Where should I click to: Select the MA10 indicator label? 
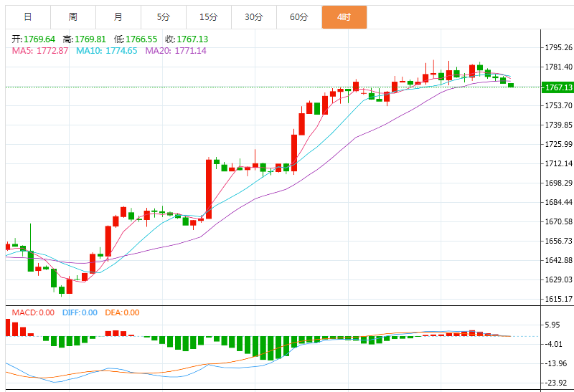[108, 51]
